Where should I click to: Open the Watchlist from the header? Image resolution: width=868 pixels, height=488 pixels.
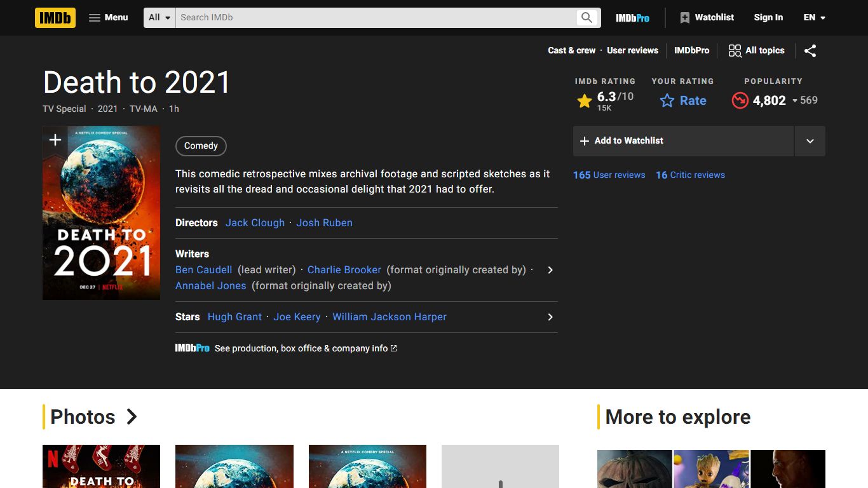[x=707, y=18]
